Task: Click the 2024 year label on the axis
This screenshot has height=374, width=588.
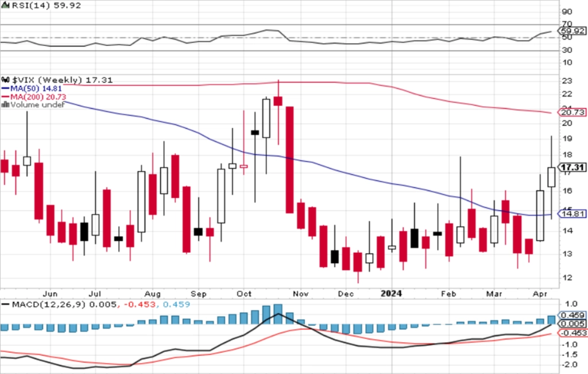Action: pos(391,294)
